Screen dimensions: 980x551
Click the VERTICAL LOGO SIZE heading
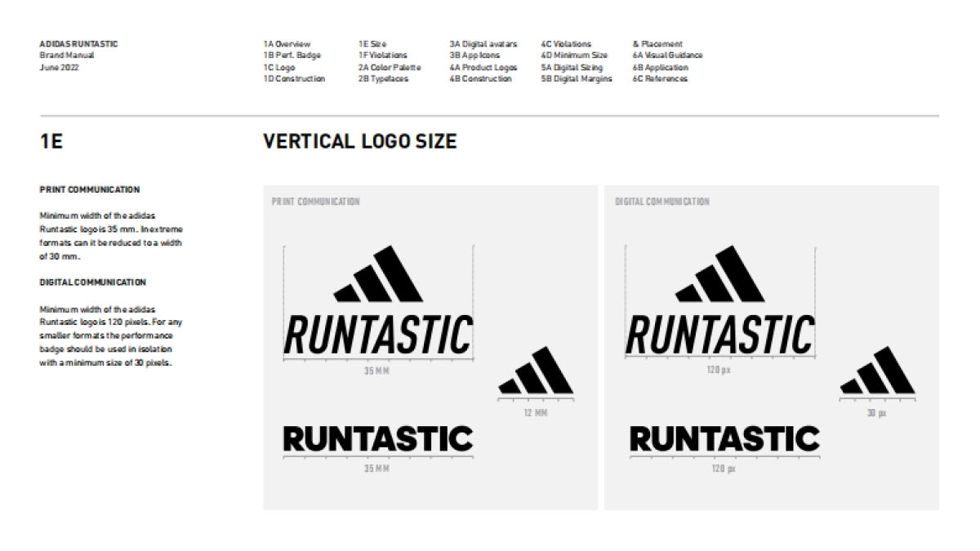[359, 142]
